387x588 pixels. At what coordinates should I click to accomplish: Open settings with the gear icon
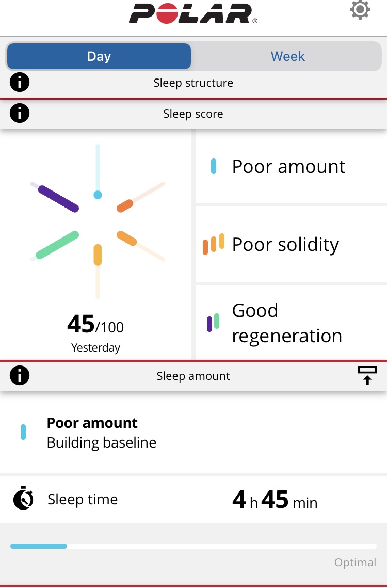click(360, 10)
